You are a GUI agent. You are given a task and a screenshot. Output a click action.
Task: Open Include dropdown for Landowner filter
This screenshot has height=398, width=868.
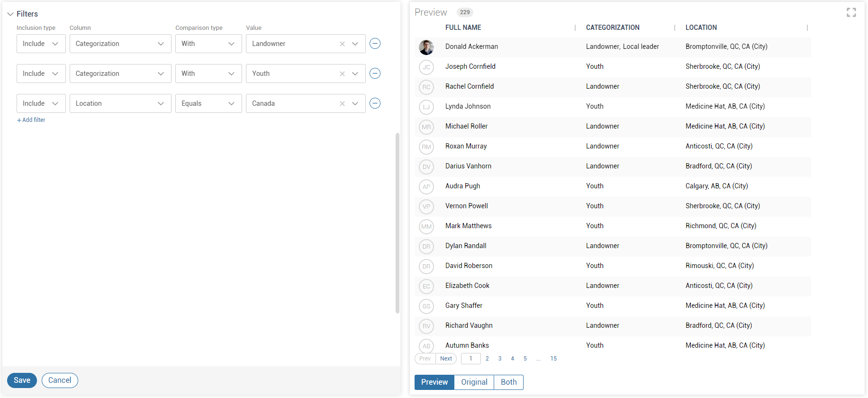41,44
